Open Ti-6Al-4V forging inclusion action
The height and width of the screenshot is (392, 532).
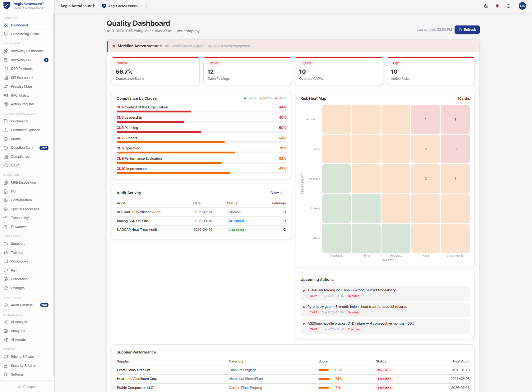[x=385, y=293]
